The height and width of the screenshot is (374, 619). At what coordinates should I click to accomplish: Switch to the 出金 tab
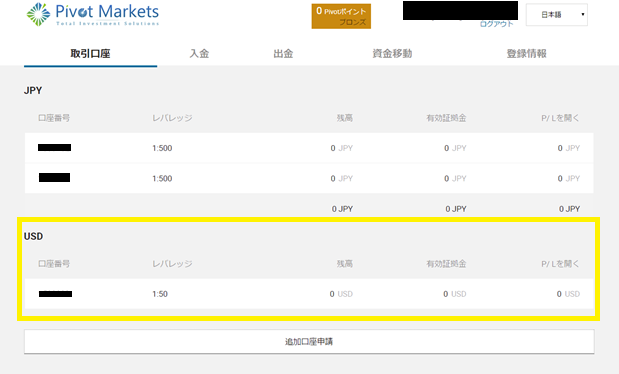coord(283,53)
